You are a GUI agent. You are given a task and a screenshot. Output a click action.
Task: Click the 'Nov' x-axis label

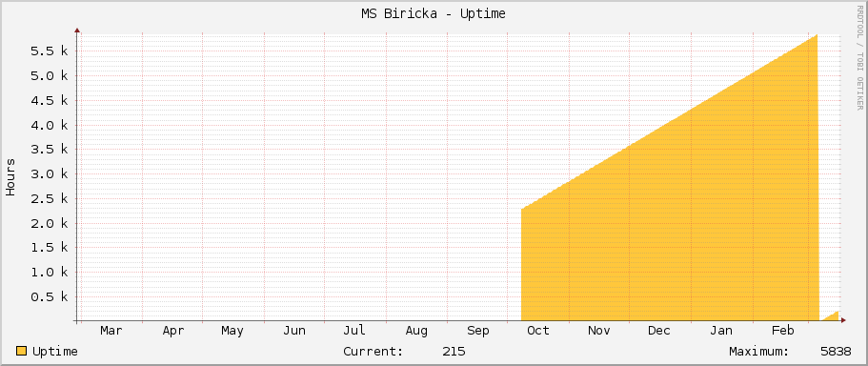[599, 331]
